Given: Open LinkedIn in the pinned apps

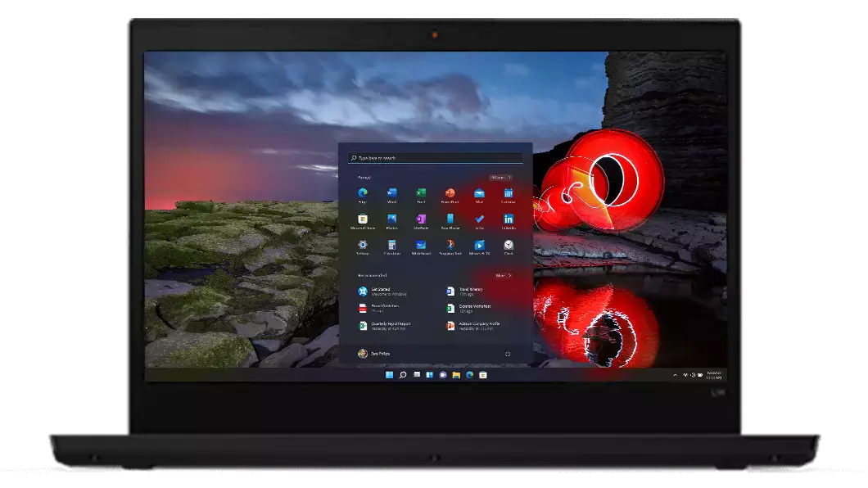Looking at the screenshot, I should [x=509, y=219].
